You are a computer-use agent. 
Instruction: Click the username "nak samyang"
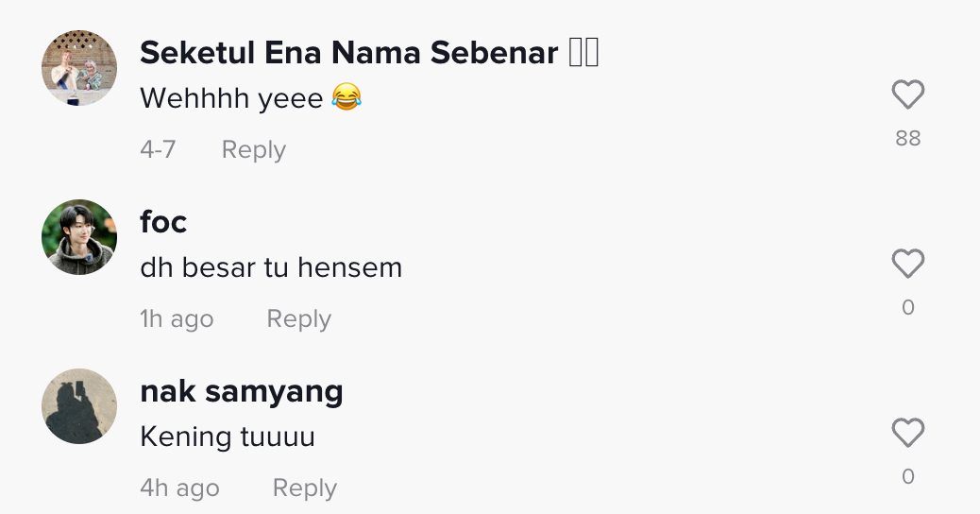(241, 391)
